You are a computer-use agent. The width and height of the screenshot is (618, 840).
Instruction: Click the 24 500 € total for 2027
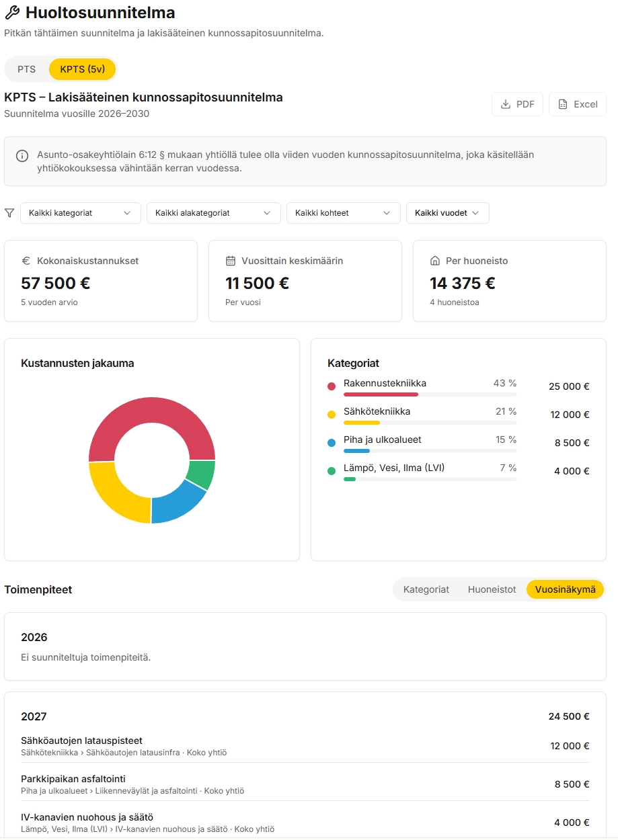tap(569, 716)
